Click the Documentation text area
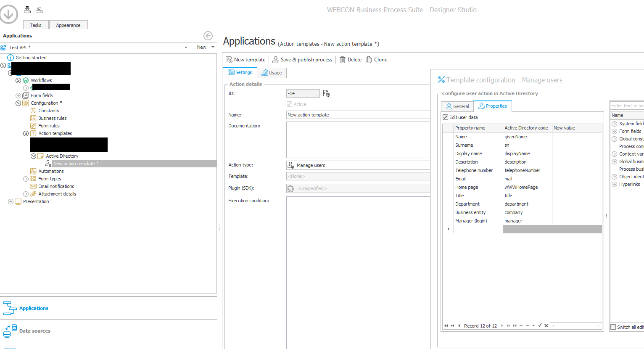Screen dimensions: 644x349 click(358, 140)
